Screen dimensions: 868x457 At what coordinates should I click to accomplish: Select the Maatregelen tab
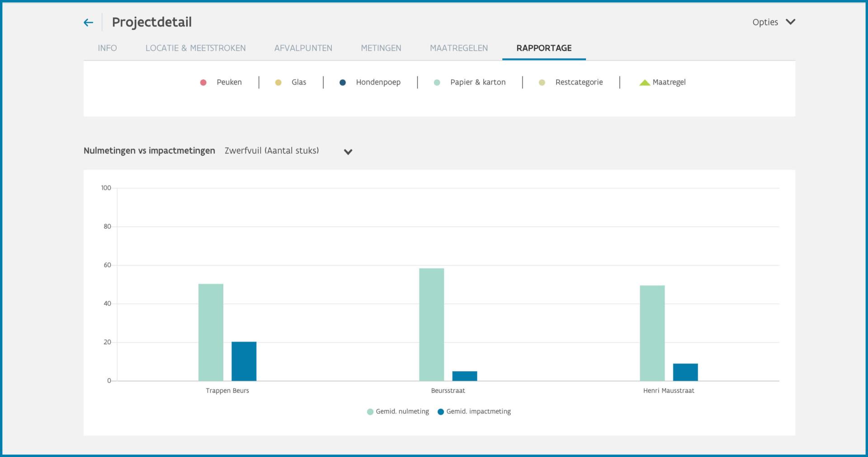(x=459, y=48)
